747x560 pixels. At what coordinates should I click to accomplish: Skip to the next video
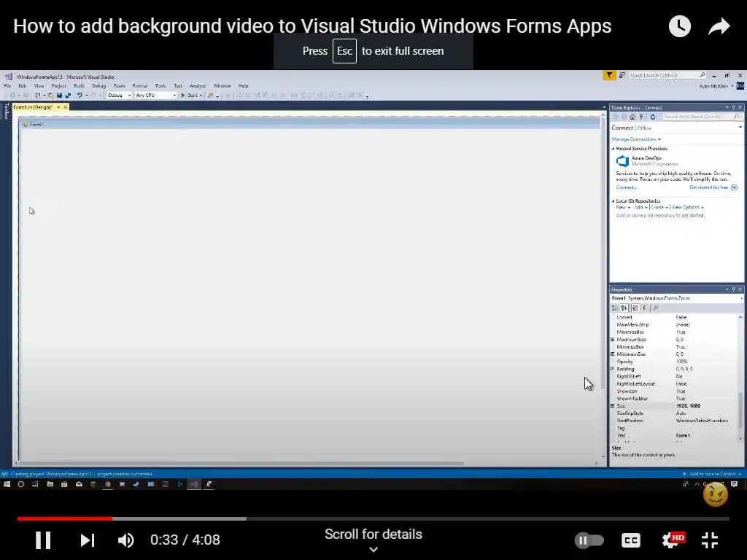click(88, 540)
